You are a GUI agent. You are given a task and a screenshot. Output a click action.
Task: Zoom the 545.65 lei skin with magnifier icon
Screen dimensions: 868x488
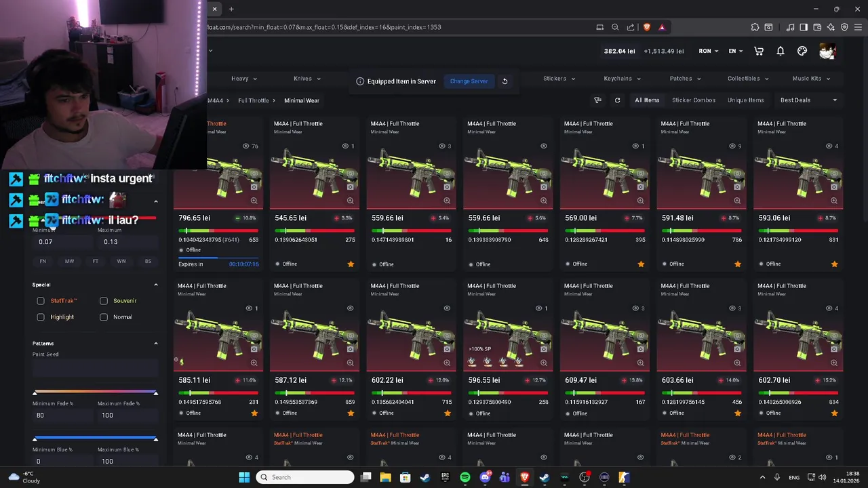click(351, 201)
